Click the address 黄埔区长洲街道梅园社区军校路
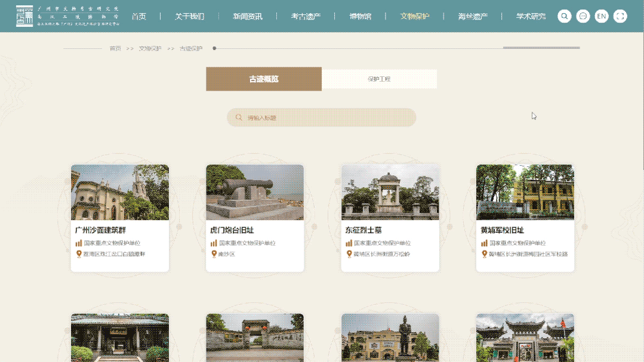This screenshot has width=644, height=362. click(x=528, y=254)
